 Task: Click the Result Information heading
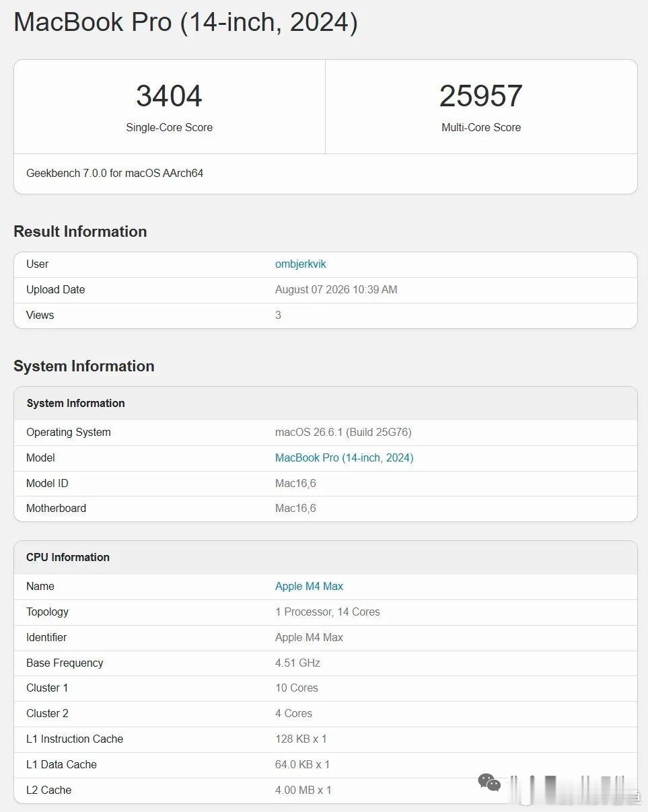tap(80, 231)
